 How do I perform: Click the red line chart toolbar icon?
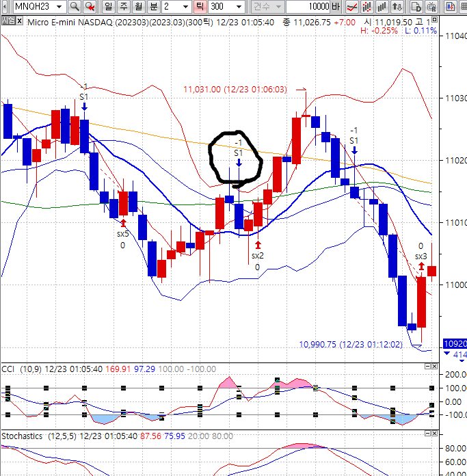353,7
